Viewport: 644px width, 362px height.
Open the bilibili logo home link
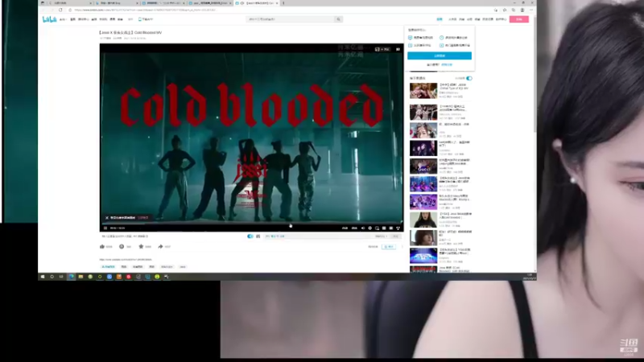coord(49,19)
